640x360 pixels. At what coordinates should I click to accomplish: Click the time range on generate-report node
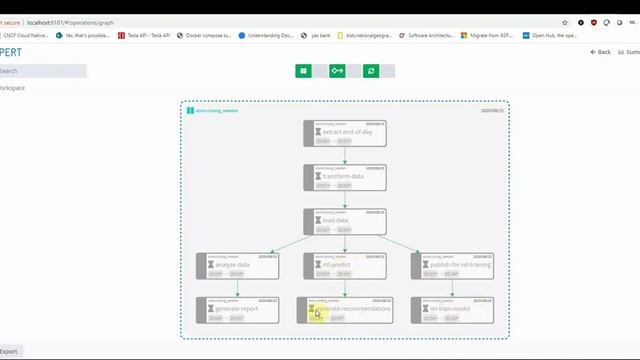point(226,318)
